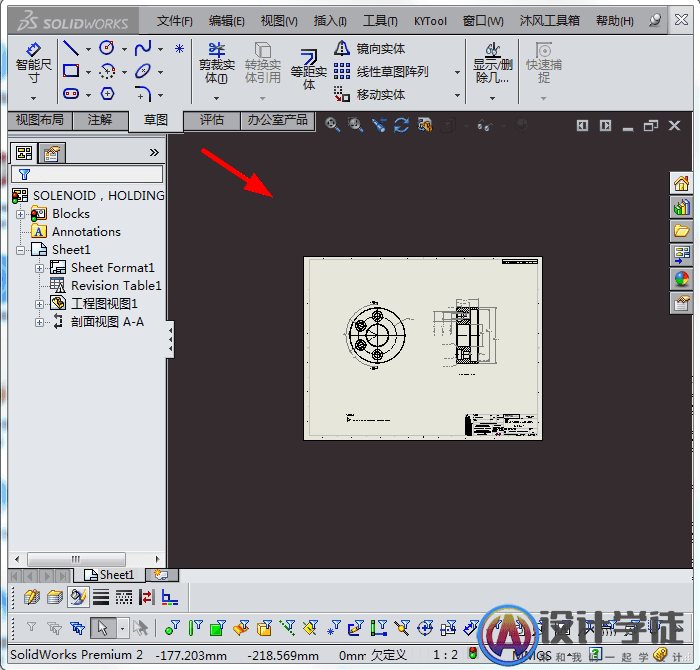Open the 插入(I) menu
The image size is (700, 670).
tap(330, 21)
